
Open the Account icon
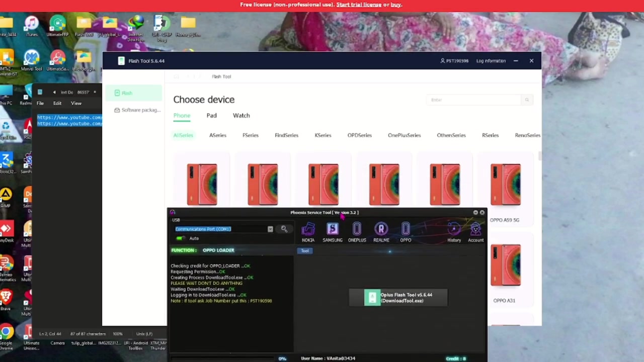coord(475,233)
